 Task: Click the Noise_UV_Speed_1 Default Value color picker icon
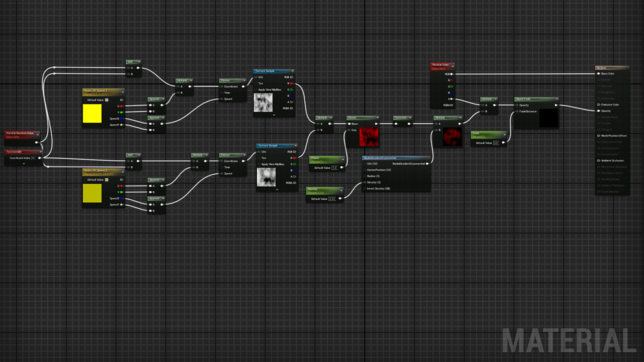(107, 100)
